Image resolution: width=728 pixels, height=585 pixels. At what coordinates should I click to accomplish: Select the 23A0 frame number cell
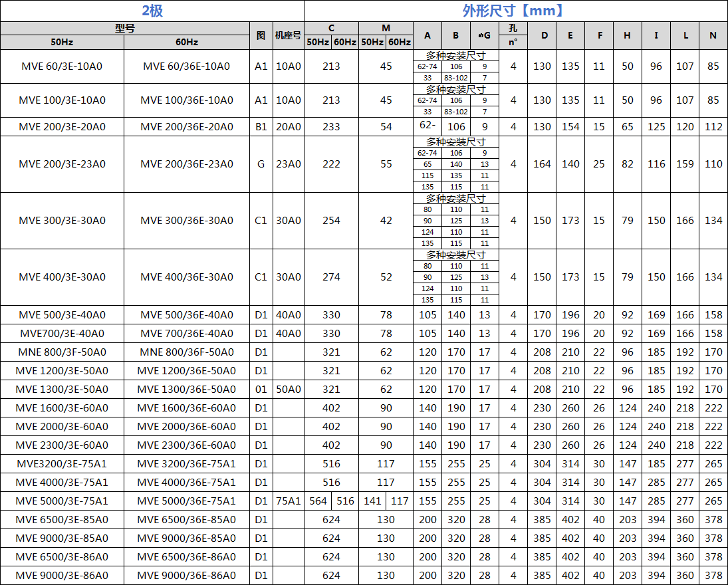(288, 164)
